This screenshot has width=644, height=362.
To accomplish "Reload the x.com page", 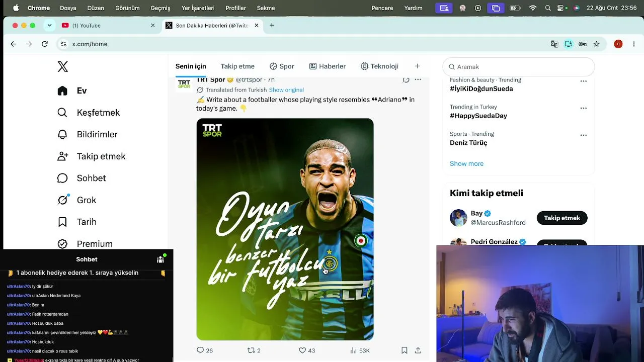I will [45, 44].
